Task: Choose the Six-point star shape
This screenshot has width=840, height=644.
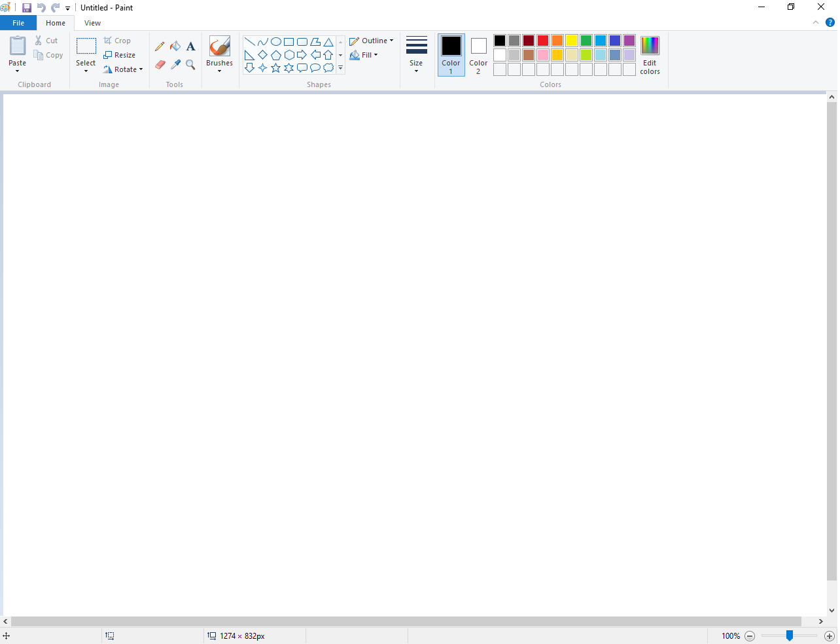Action: click(289, 68)
